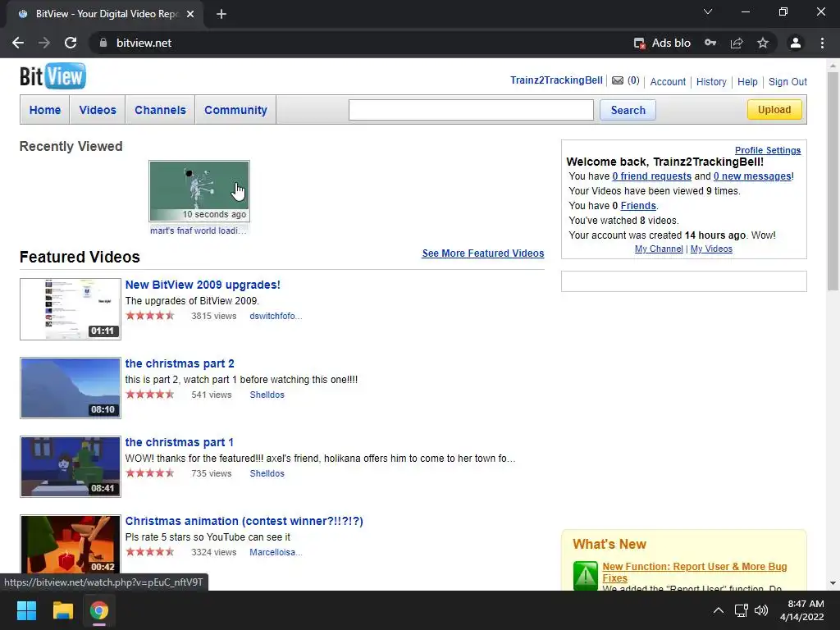Open mart's fnaf world loadi... title link
Image resolution: width=840 pixels, height=630 pixels.
(x=199, y=231)
